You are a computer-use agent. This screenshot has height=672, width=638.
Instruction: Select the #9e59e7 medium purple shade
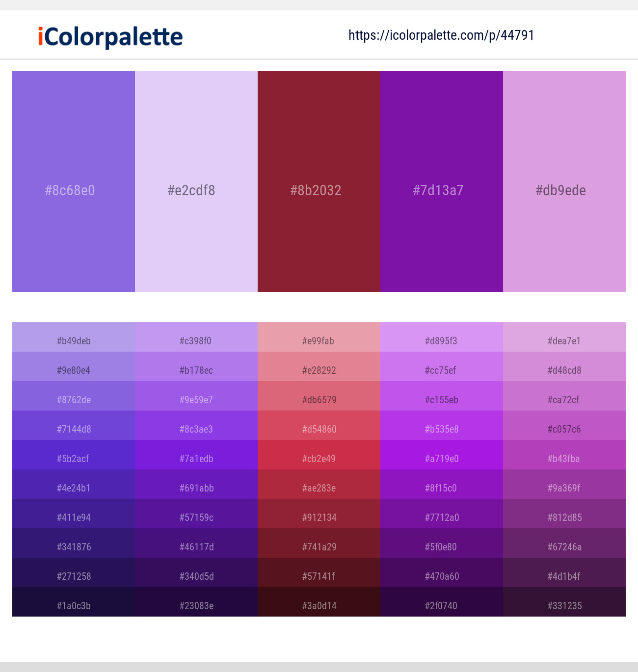pyautogui.click(x=196, y=399)
